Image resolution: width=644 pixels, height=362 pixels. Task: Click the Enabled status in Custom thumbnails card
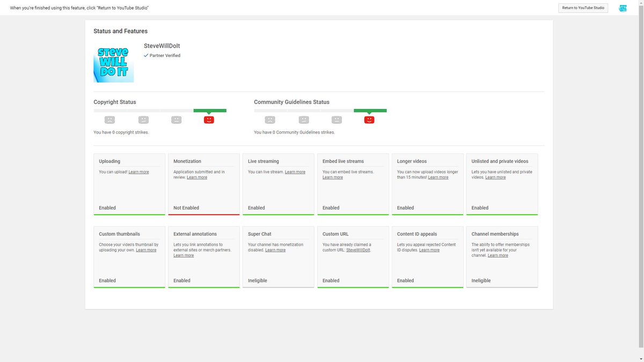[x=107, y=281]
